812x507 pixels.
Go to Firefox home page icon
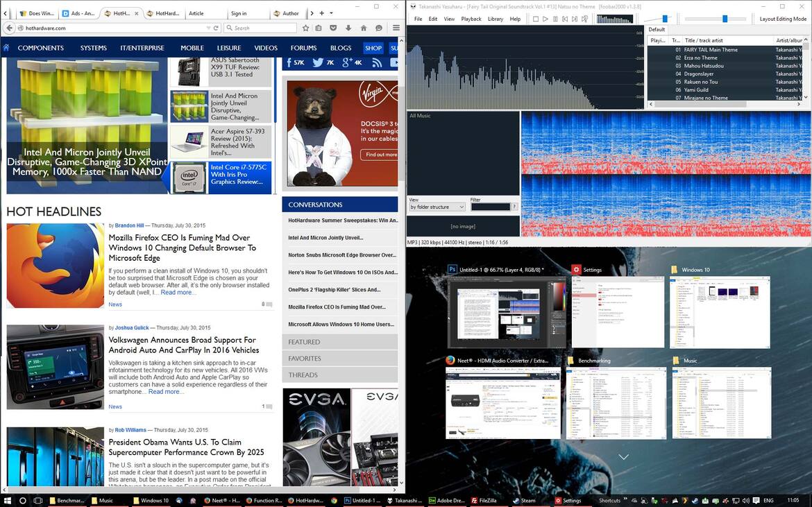click(x=364, y=28)
